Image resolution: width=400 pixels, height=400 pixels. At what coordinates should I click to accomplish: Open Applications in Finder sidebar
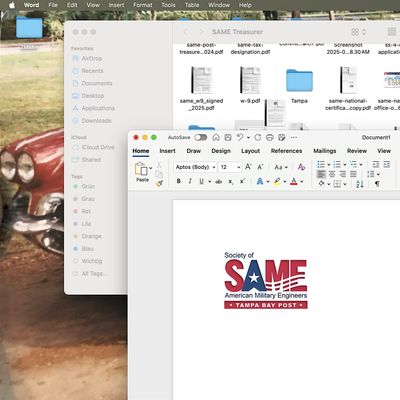(94, 108)
